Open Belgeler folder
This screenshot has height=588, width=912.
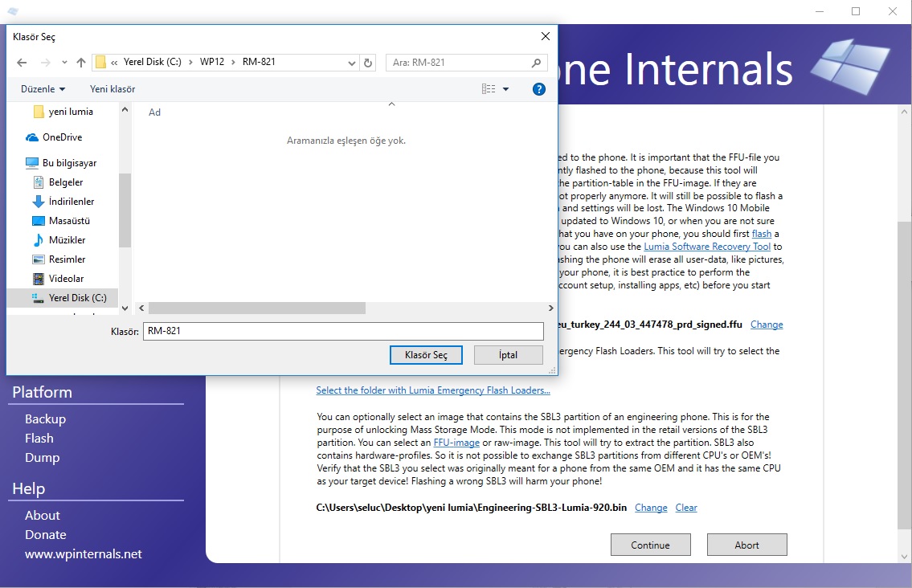58,182
